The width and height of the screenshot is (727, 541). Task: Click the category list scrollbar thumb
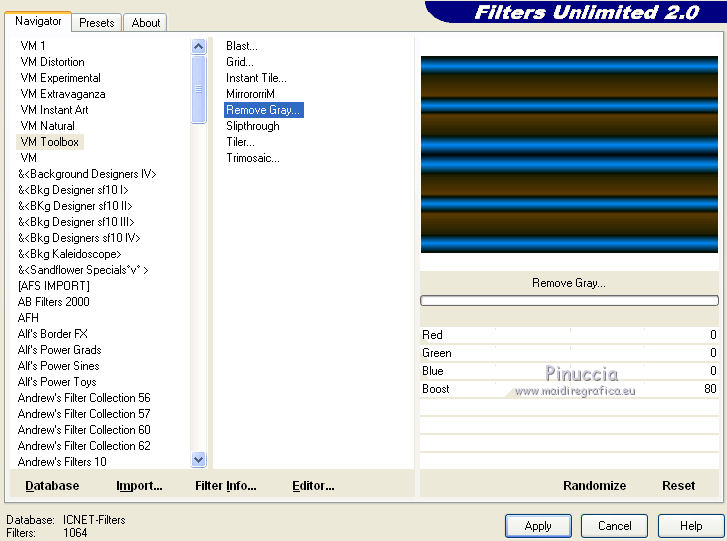(x=198, y=89)
